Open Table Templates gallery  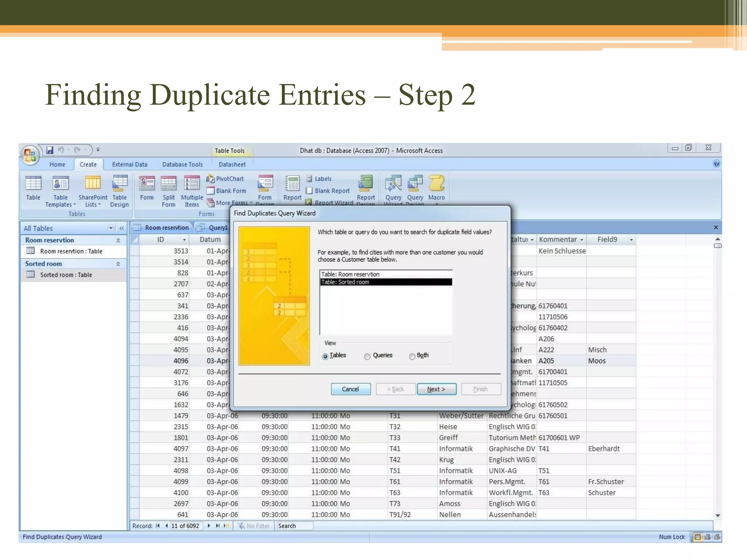[61, 191]
